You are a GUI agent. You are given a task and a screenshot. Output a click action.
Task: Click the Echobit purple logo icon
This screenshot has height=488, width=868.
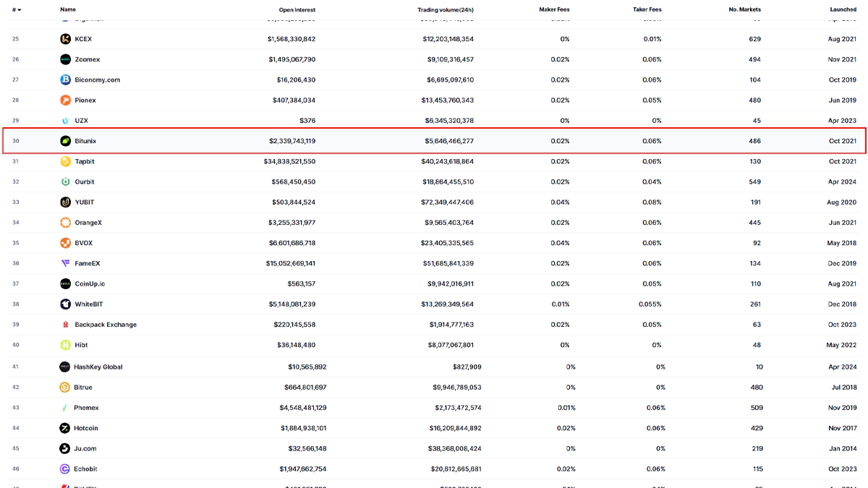point(66,469)
